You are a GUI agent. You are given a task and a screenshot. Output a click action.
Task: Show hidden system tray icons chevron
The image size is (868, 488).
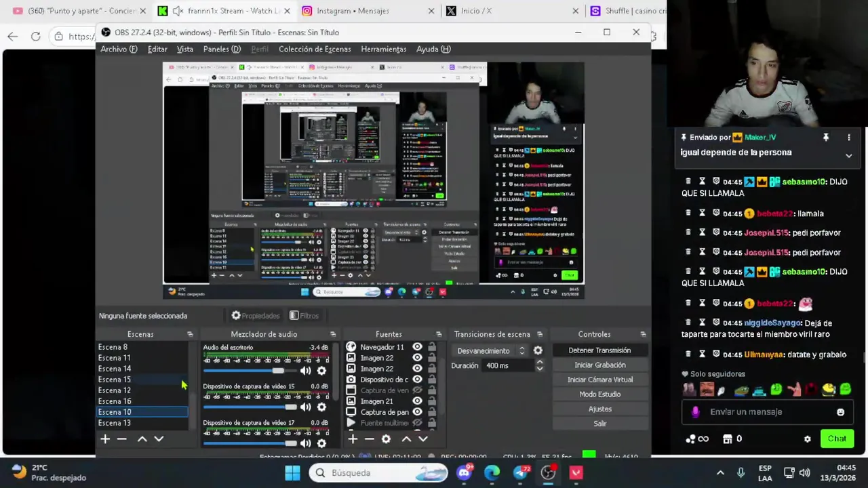click(720, 472)
